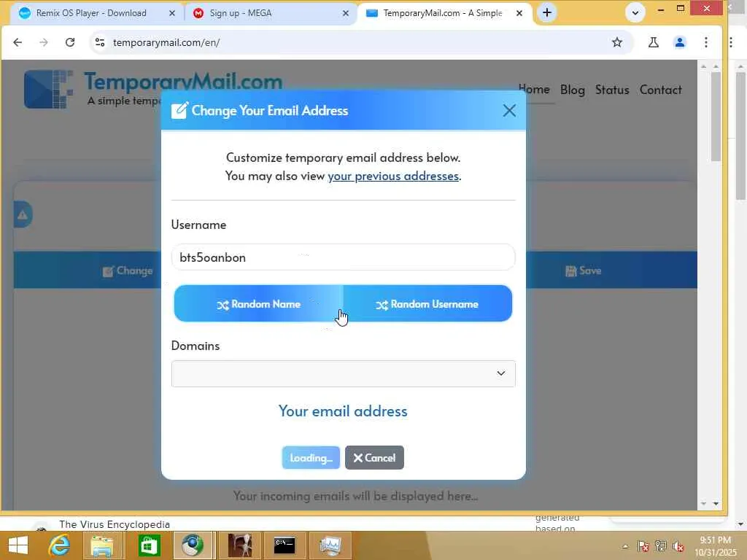Open the resource monitor taskbar icon

(x=330, y=545)
